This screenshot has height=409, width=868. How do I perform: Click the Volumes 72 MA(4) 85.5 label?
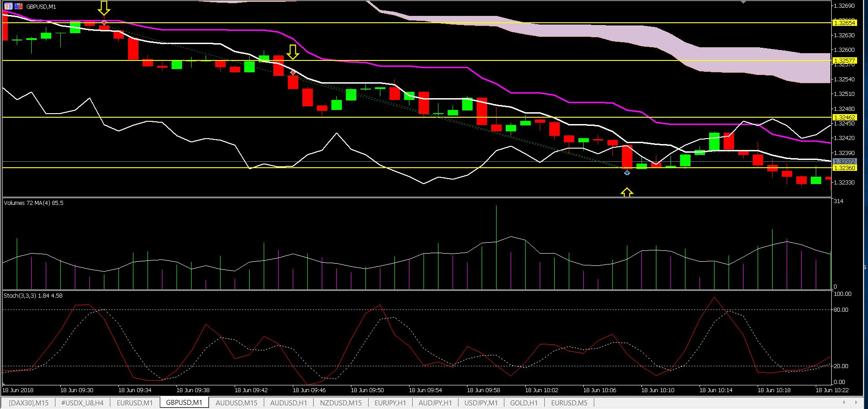(34, 203)
